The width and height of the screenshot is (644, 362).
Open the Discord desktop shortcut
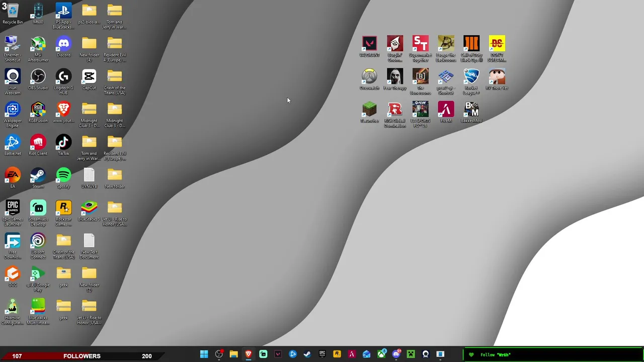[63, 47]
